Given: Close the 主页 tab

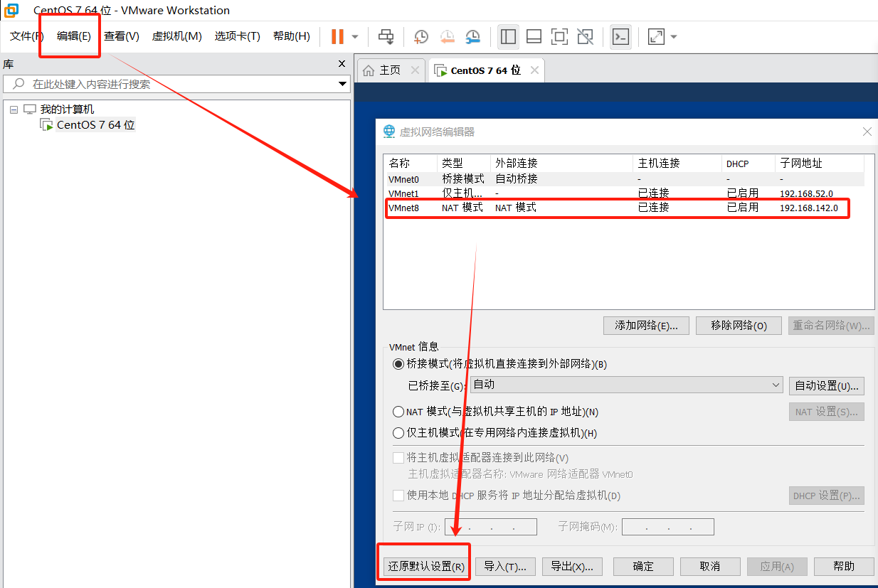Looking at the screenshot, I should (x=416, y=70).
